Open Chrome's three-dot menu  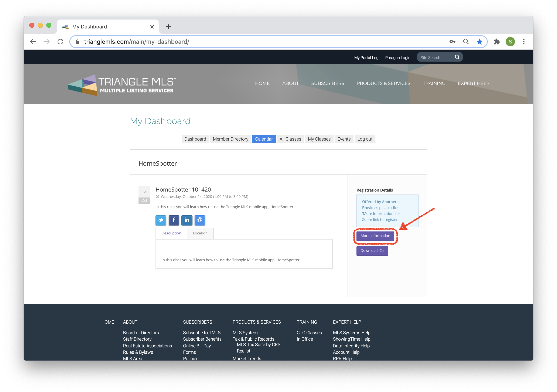pos(524,42)
